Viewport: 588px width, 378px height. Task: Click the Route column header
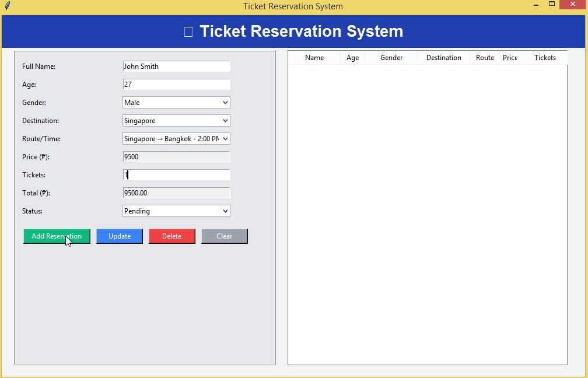(485, 58)
